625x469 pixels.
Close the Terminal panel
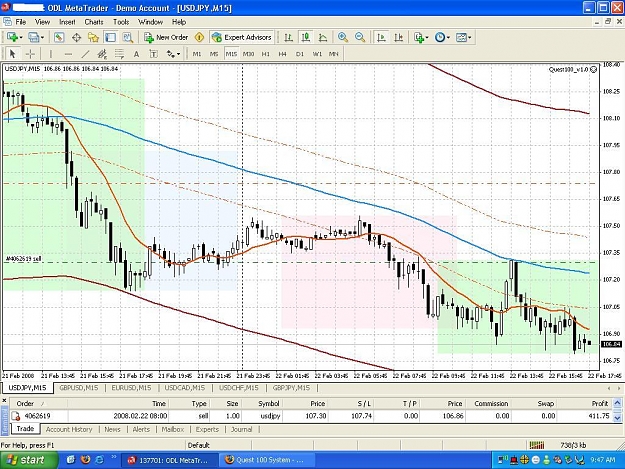click(x=4, y=400)
